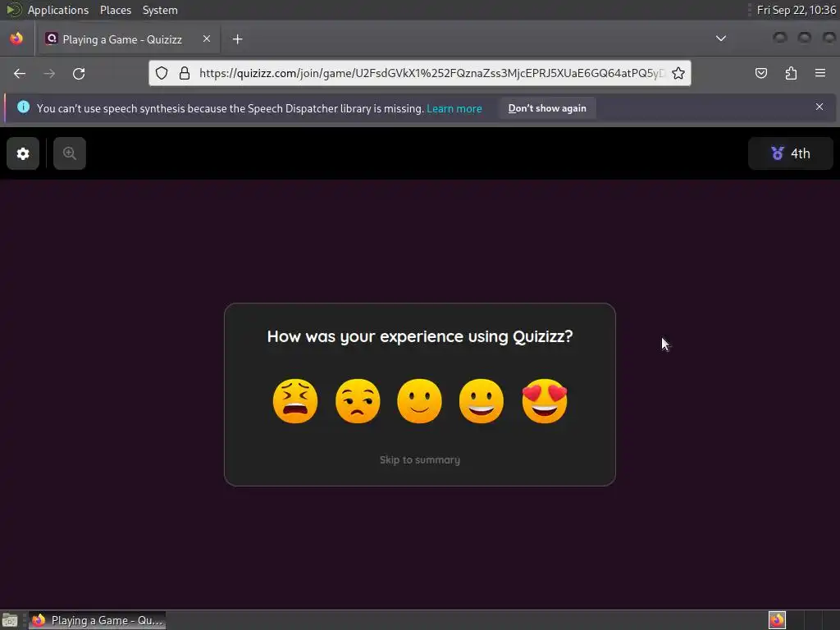Choose the unamused face emoji rating
The width and height of the screenshot is (840, 630).
358,401
